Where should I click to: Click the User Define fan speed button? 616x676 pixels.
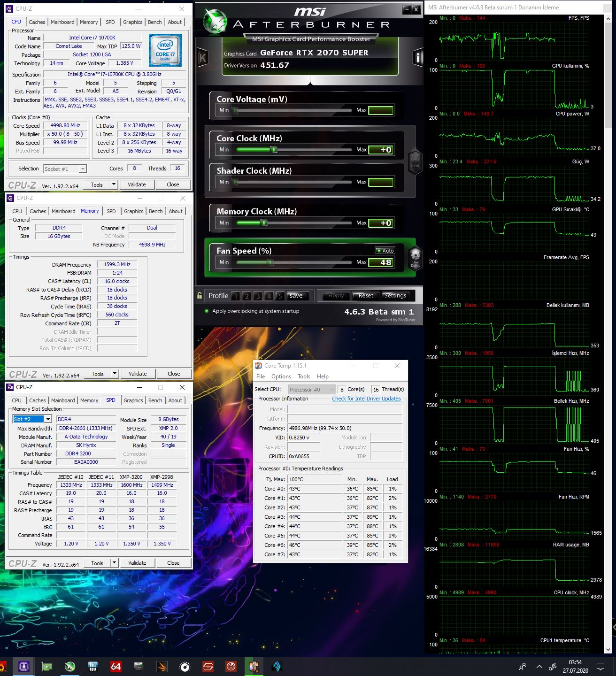click(415, 258)
